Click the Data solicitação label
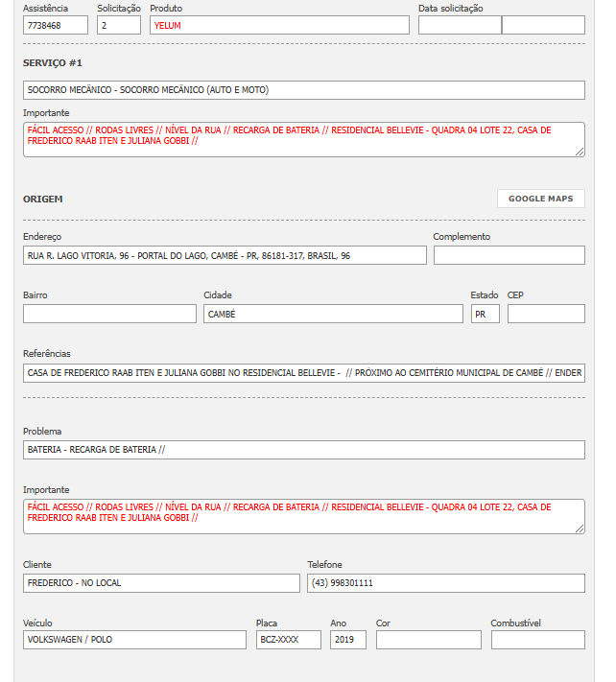616x682 pixels. 451,9
